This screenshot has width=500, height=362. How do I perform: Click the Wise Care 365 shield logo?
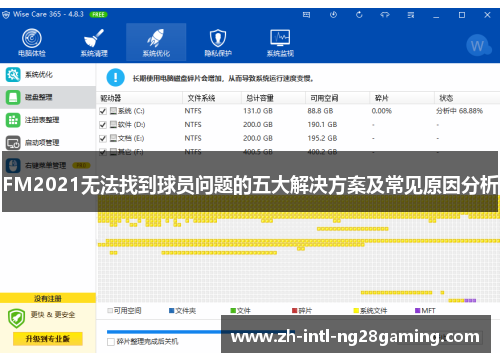point(6,15)
